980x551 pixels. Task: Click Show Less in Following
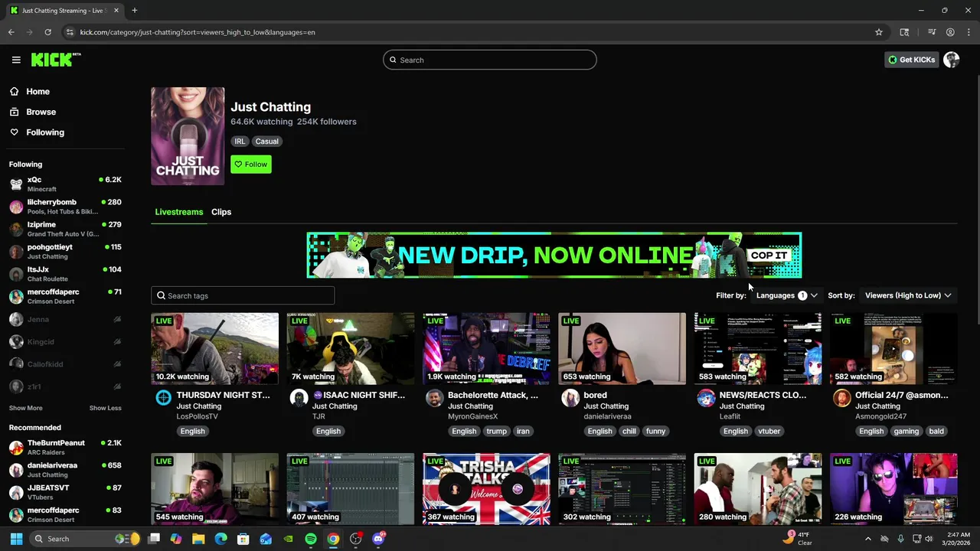pyautogui.click(x=106, y=408)
